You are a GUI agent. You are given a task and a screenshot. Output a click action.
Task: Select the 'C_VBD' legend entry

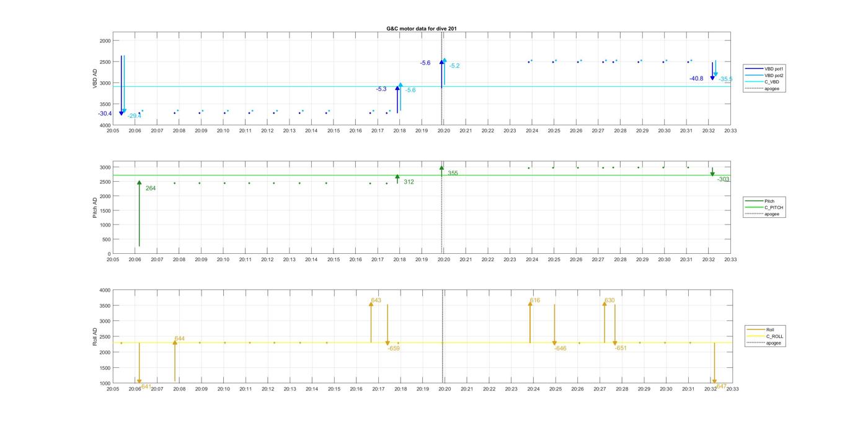point(763,82)
